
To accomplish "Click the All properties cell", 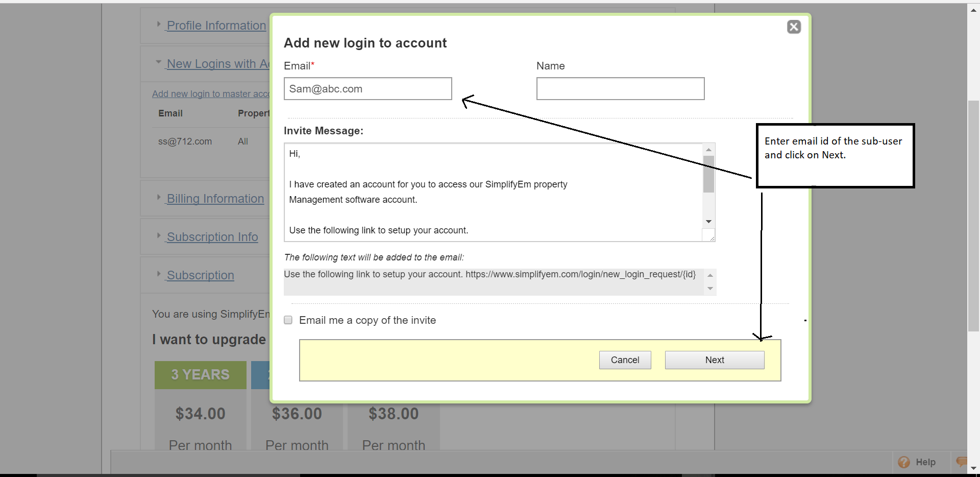I will coord(243,141).
